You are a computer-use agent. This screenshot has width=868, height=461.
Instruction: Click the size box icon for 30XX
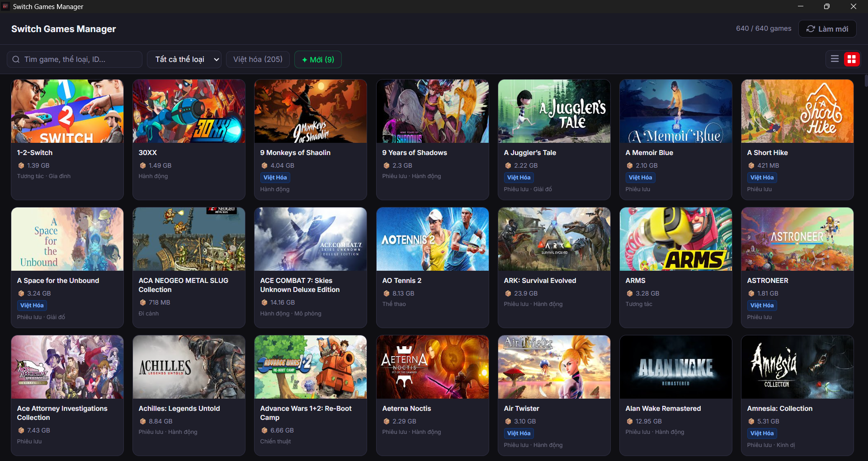pos(143,166)
